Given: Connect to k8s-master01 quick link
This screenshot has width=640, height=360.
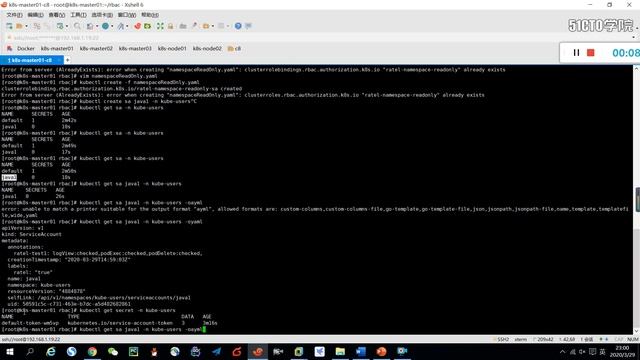Looking at the screenshot, I should 57,49.
